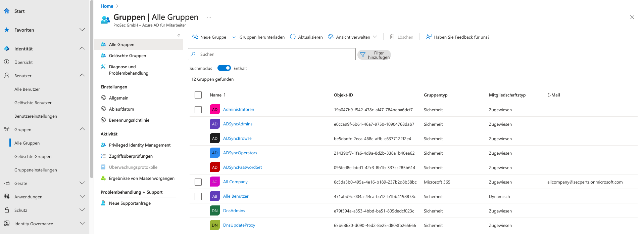Click the Benennungsrichtlinie gear icon
The height and width of the screenshot is (234, 644).
pos(103,120)
